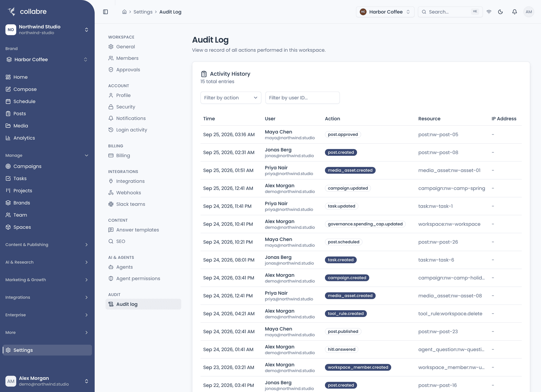Open Harbor Coffee brand selector in sidebar
The height and width of the screenshot is (392, 541).
pyautogui.click(x=47, y=59)
